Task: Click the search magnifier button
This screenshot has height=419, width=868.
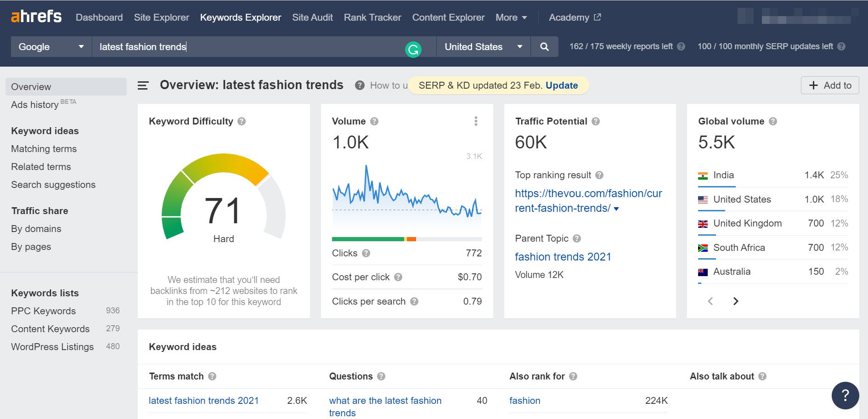Action: 544,47
